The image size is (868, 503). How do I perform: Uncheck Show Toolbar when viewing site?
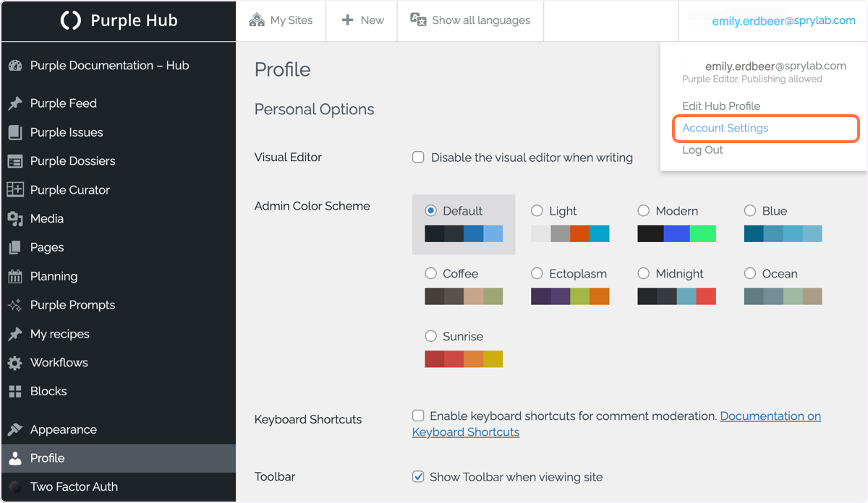418,476
